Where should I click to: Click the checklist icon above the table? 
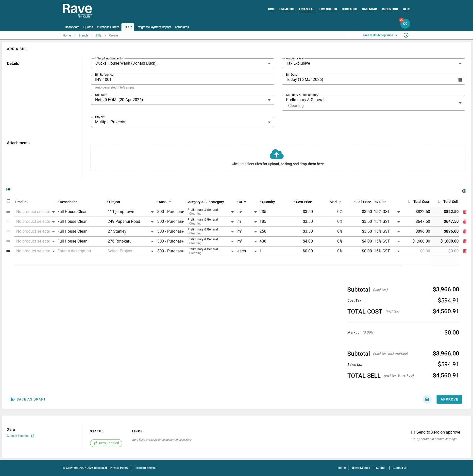[x=8, y=190]
